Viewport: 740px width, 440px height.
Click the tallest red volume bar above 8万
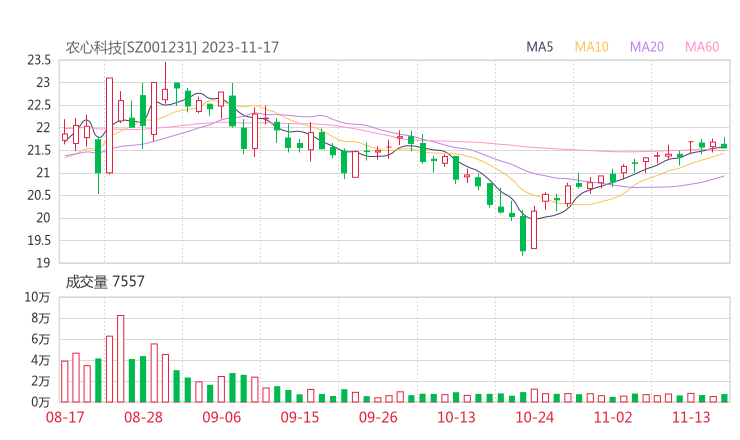(120, 359)
